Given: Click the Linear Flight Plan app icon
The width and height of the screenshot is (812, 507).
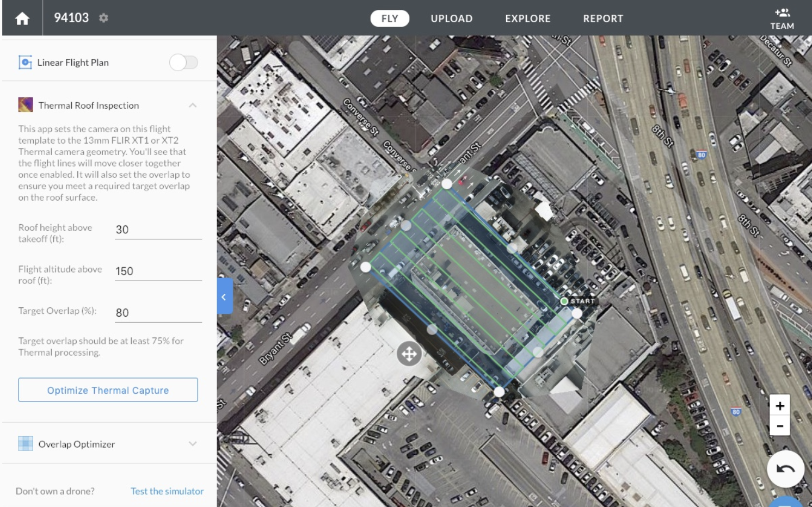Looking at the screenshot, I should pos(25,63).
